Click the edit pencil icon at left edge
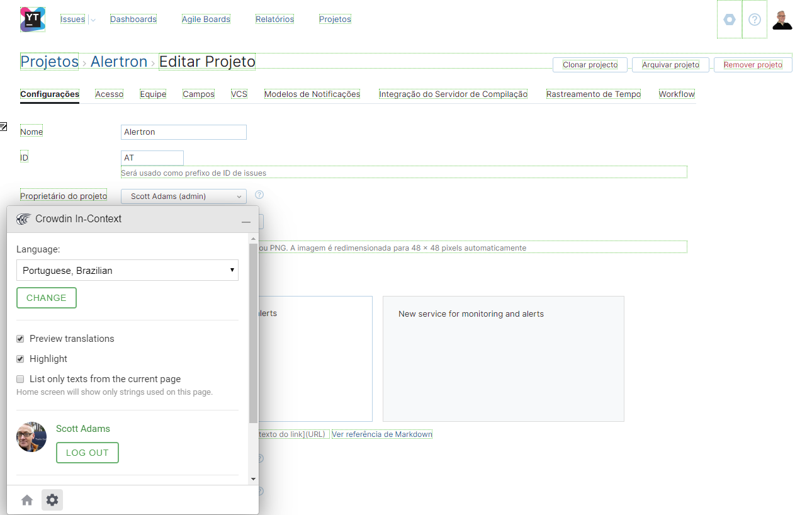 (3, 126)
